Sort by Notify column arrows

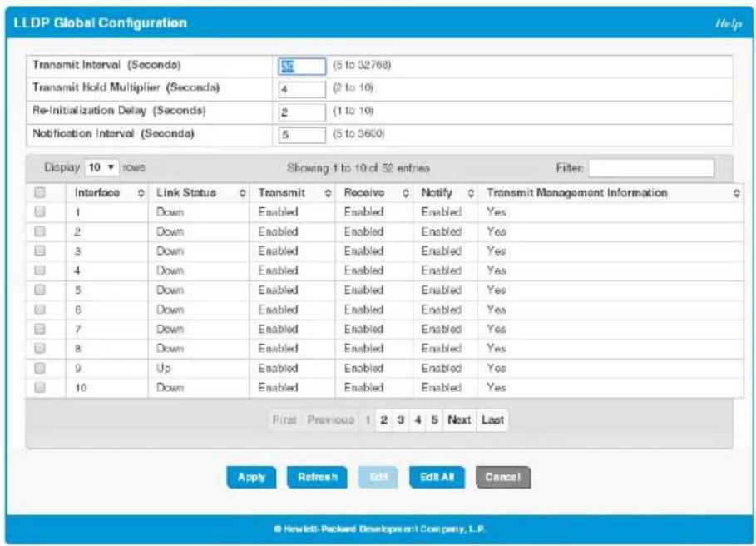tap(471, 193)
